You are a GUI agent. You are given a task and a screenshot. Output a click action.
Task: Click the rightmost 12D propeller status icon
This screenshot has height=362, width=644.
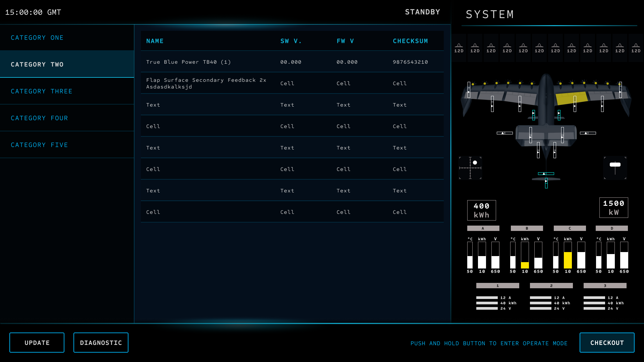pyautogui.click(x=636, y=48)
